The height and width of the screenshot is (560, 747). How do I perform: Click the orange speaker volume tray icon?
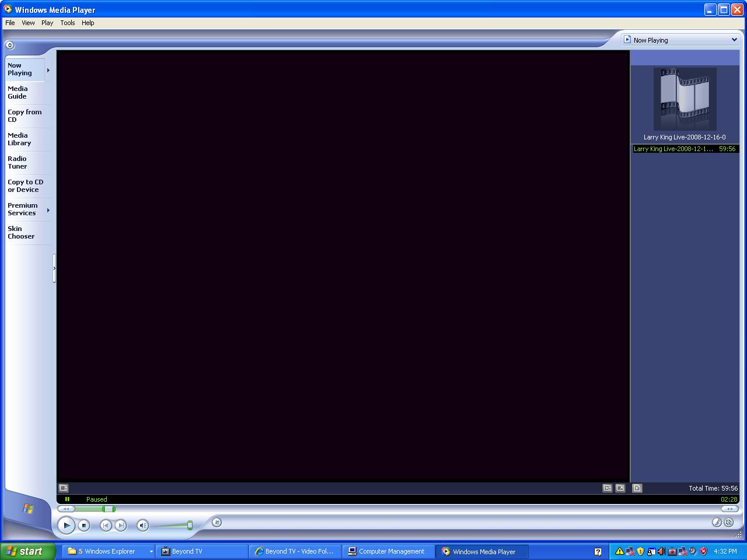coord(661,551)
